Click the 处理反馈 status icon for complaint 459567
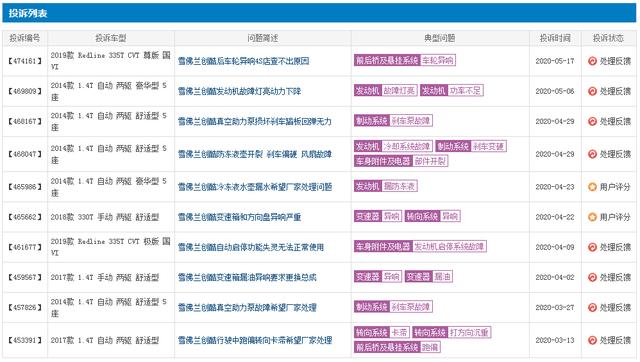 point(592,278)
